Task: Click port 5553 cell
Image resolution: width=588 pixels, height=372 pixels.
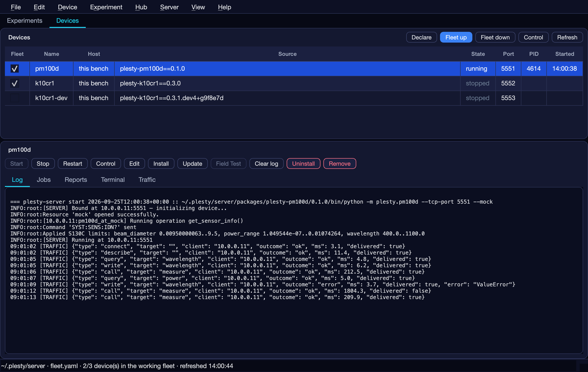Action: click(x=508, y=98)
